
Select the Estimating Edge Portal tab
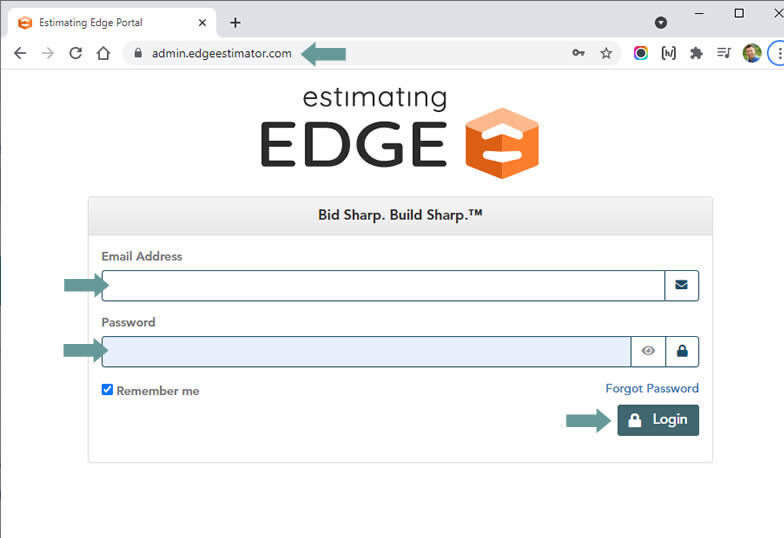112,22
